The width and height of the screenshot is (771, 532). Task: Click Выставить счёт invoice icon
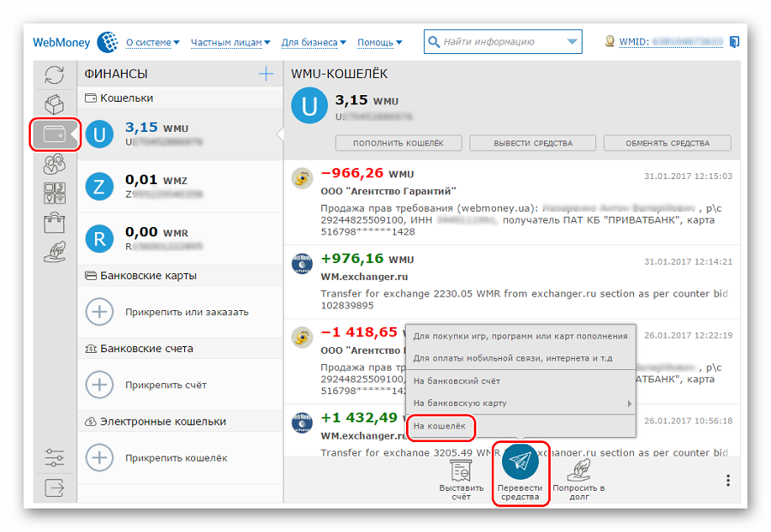click(x=461, y=470)
